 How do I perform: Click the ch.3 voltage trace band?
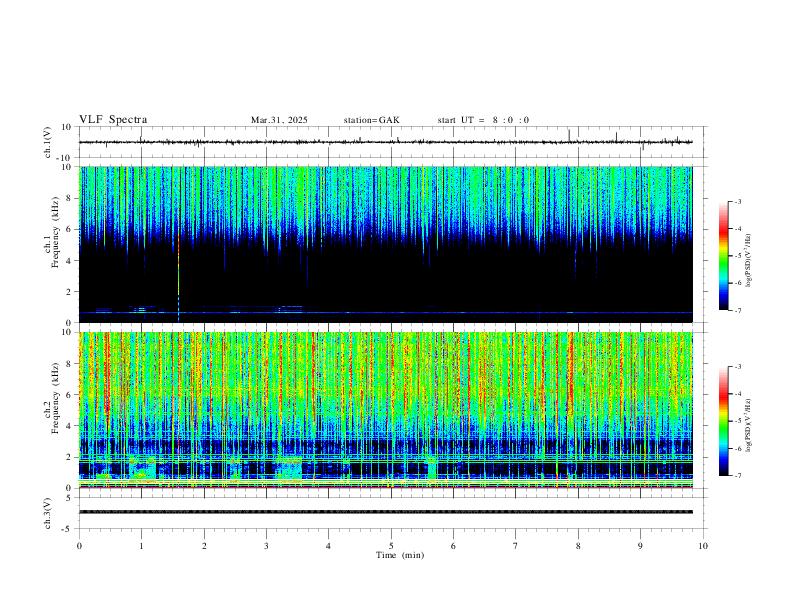click(385, 512)
